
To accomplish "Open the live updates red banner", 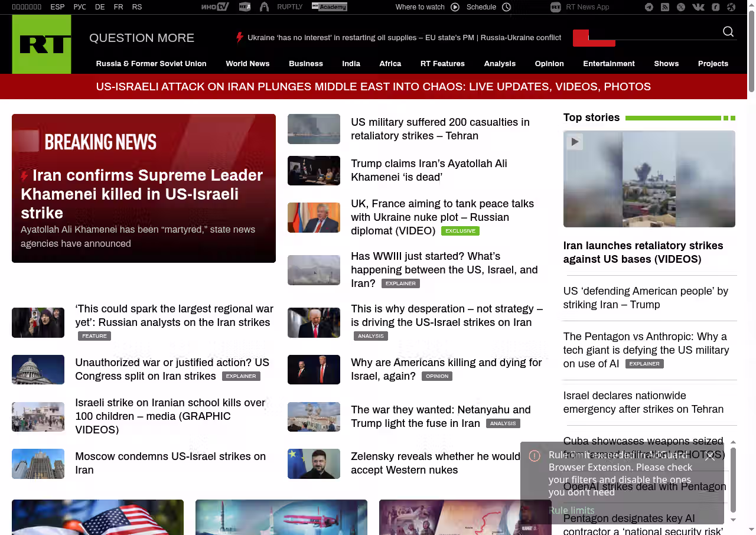I will [x=373, y=87].
